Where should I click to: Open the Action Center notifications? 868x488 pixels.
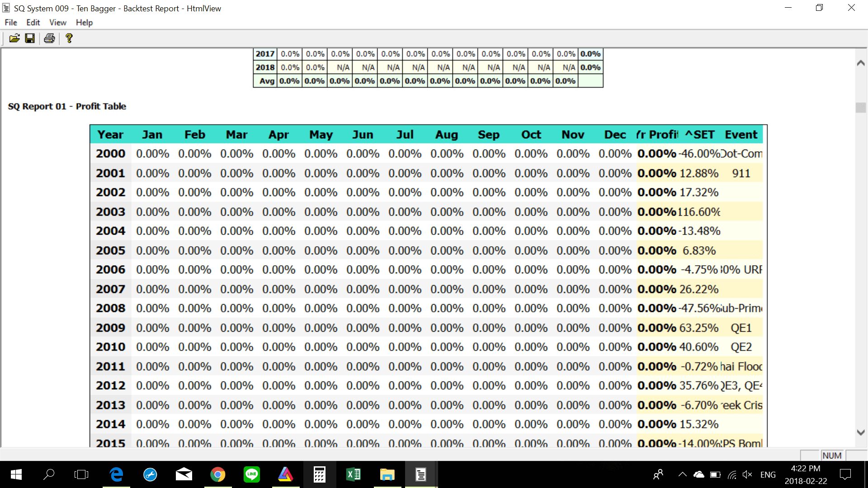[x=845, y=474]
